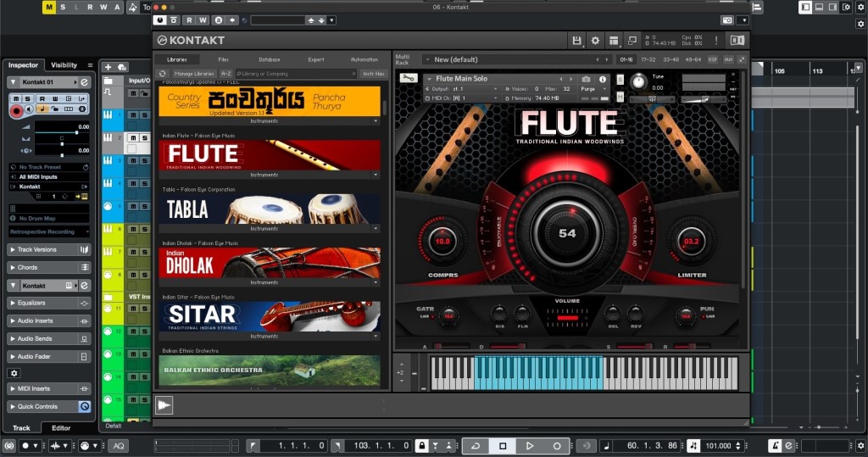Click the left locator marker icon
868x457 pixels.
253,445
